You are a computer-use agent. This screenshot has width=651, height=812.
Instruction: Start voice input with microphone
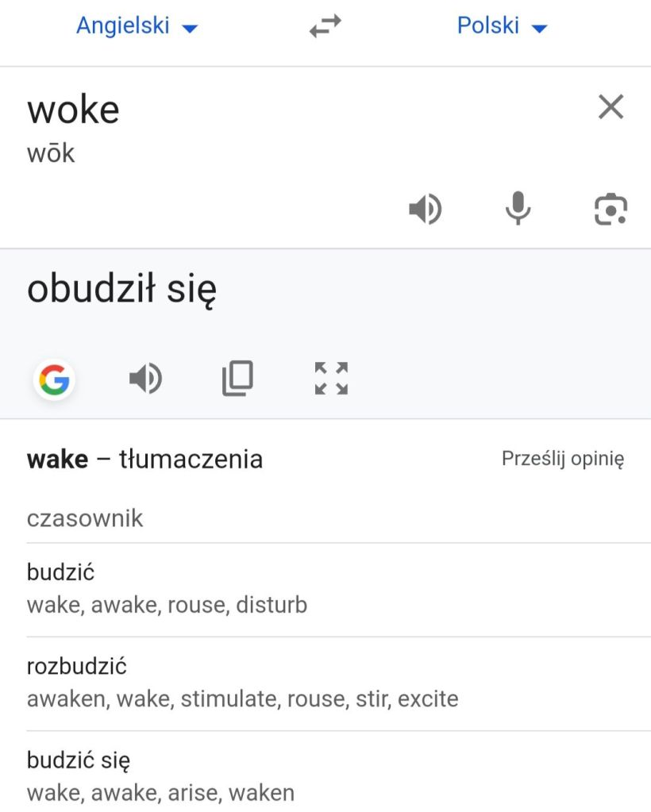click(518, 210)
